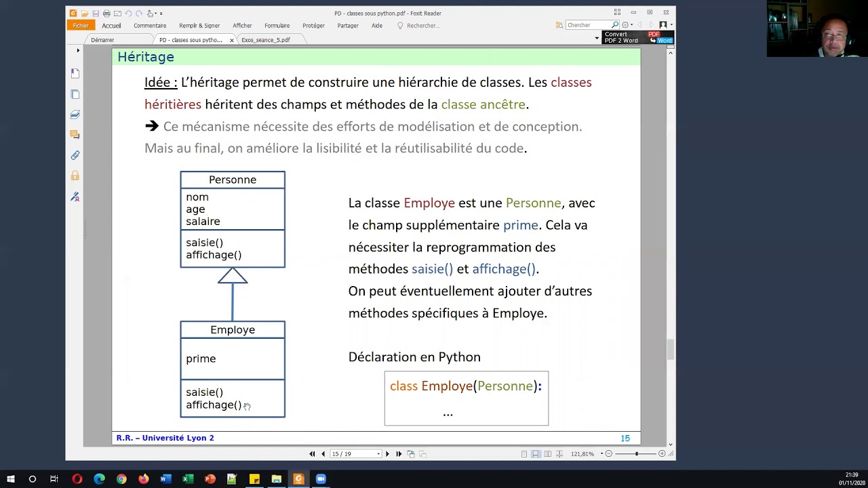
Task: Open the Layers panel icon
Action: pyautogui.click(x=75, y=115)
